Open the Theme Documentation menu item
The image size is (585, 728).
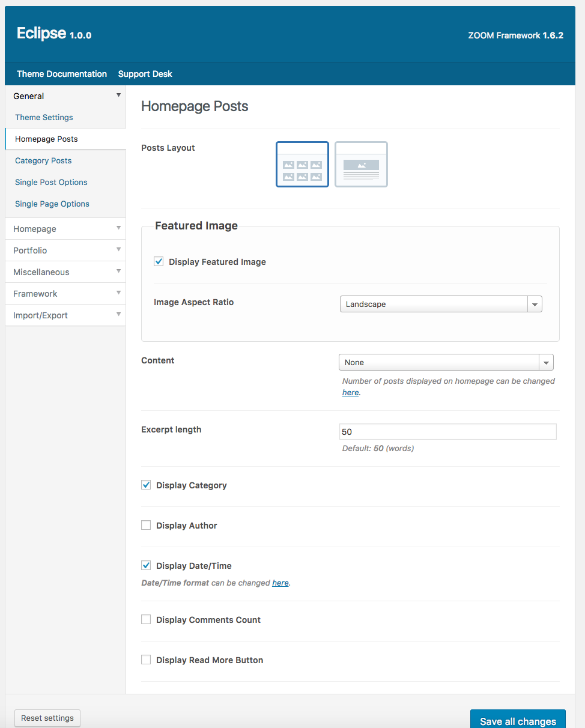[62, 74]
